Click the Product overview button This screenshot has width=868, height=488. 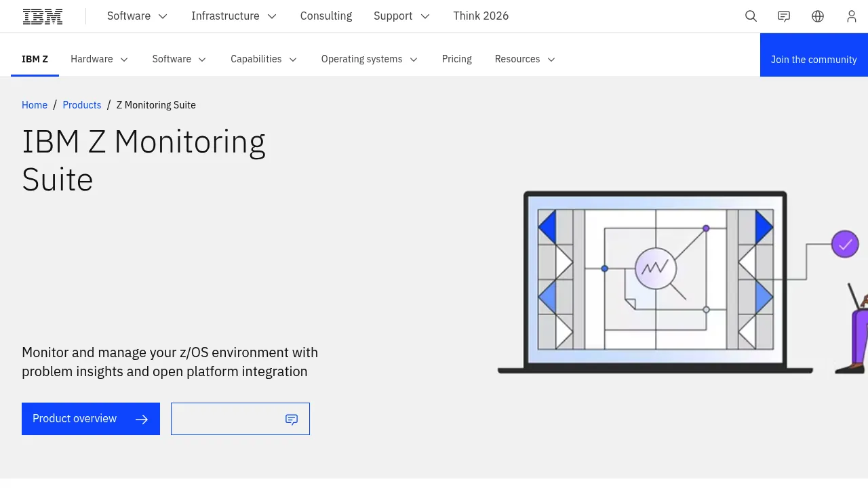point(91,419)
